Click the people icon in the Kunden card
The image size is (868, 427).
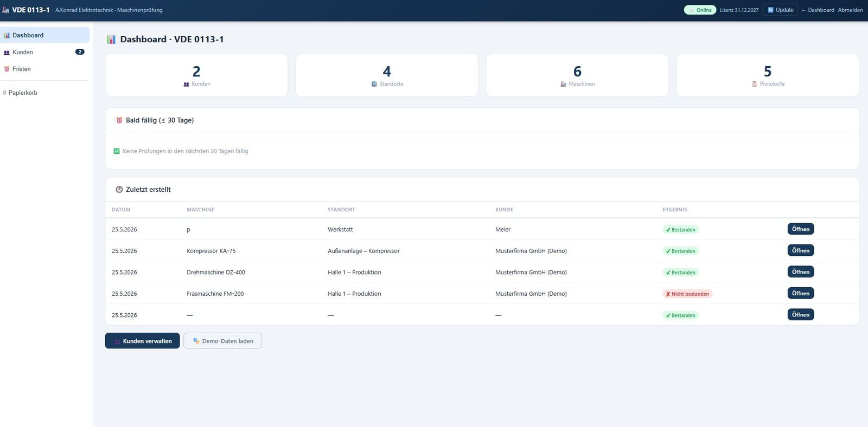pos(186,84)
